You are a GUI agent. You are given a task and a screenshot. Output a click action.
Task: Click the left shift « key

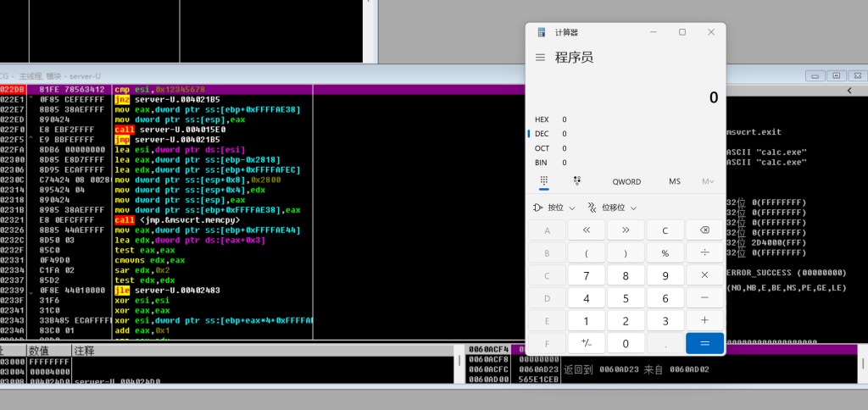tap(587, 230)
